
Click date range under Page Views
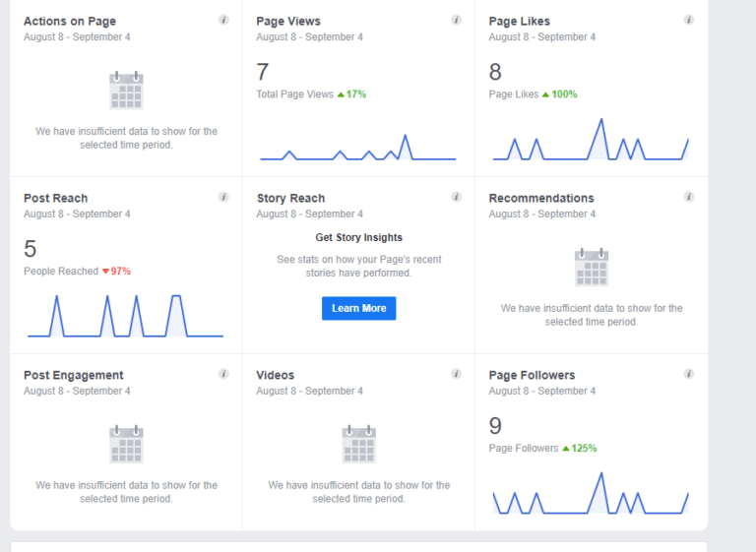coord(309,37)
